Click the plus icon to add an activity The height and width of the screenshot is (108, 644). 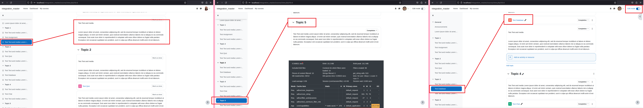coord(510,57)
